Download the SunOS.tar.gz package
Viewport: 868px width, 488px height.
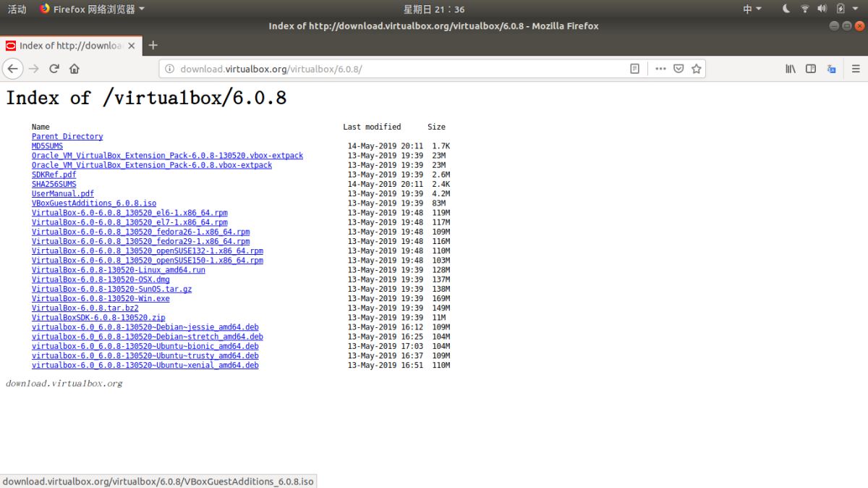click(111, 289)
